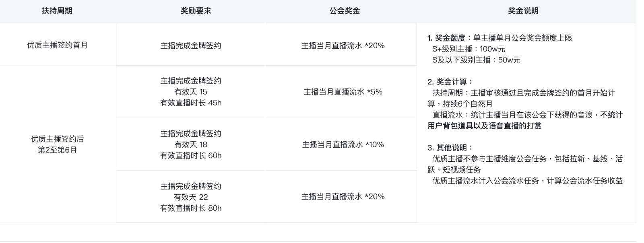
Task: Select the 优质主播签约首月 cell
Action: [57, 45]
